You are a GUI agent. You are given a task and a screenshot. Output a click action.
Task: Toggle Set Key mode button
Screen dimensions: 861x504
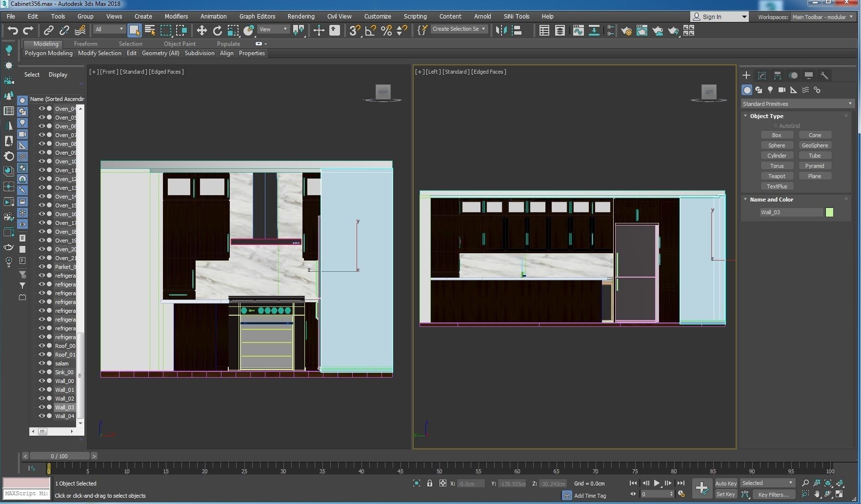(725, 494)
